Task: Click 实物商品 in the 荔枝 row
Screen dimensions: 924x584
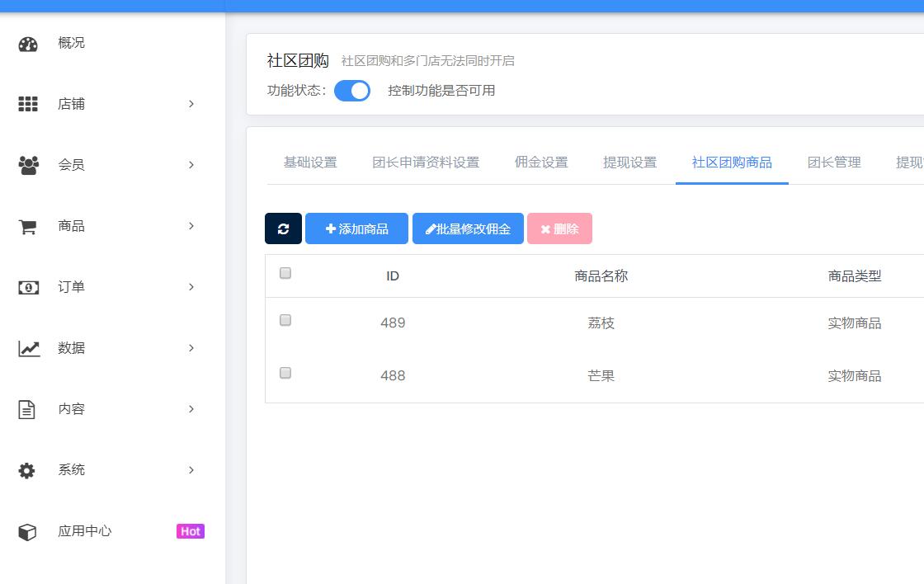Action: click(x=855, y=323)
